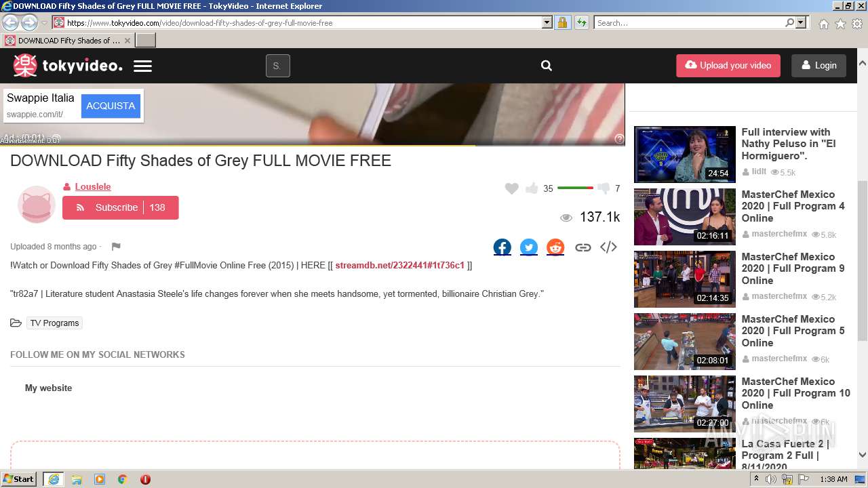Viewport: 868px width, 488px height.
Task: Click the address bar URL field
Action: pyautogui.click(x=303, y=22)
